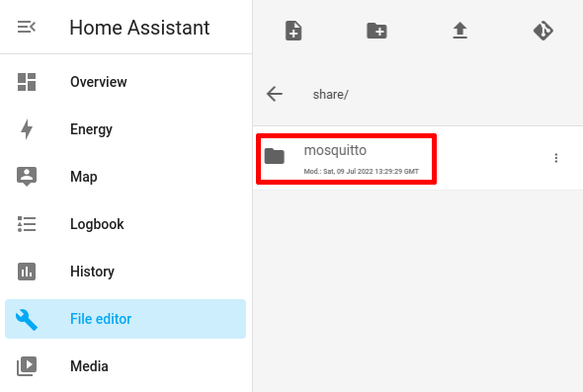Click the Home Assistant title
Image resolution: width=583 pixels, height=392 pixels.
[139, 28]
